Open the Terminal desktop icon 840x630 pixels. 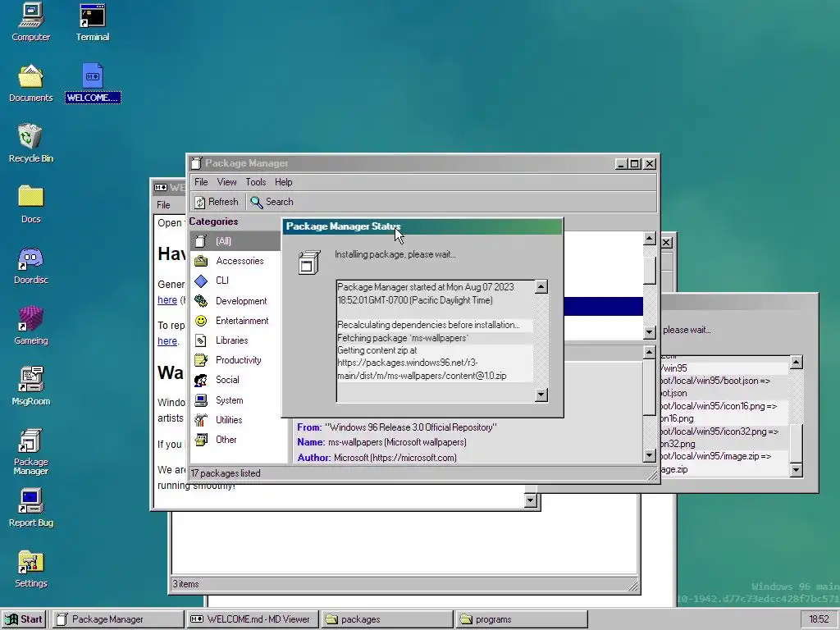click(92, 22)
